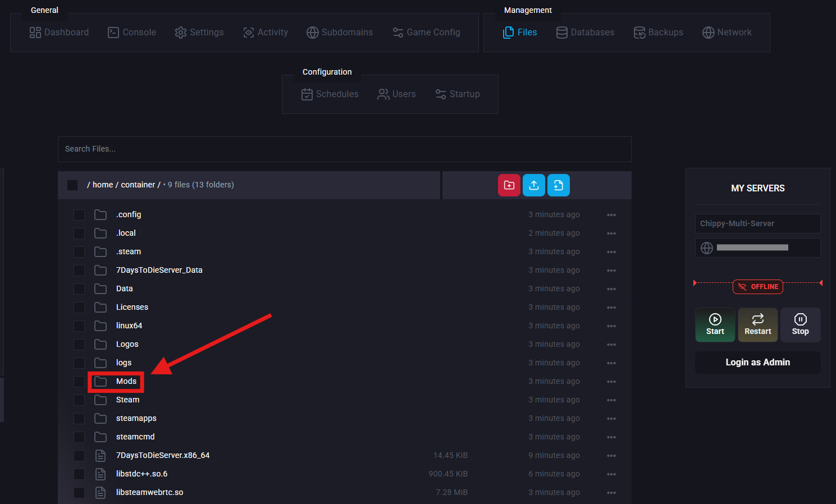Click the Logos folder icon
Image resolution: width=836 pixels, height=504 pixels.
(x=100, y=344)
